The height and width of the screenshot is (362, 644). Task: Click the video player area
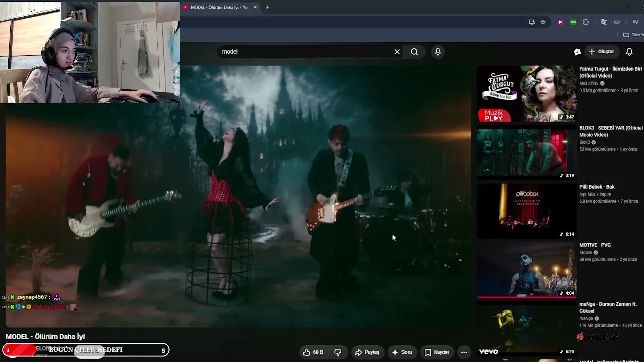(238, 197)
